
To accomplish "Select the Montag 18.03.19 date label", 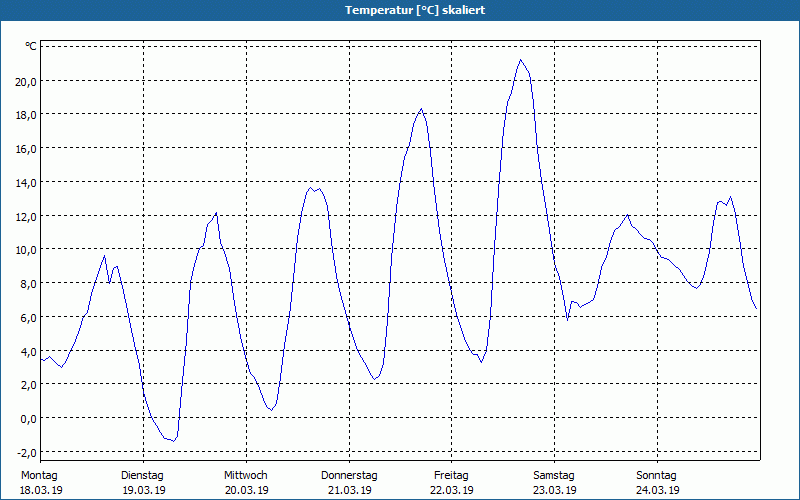I will pos(40,483).
